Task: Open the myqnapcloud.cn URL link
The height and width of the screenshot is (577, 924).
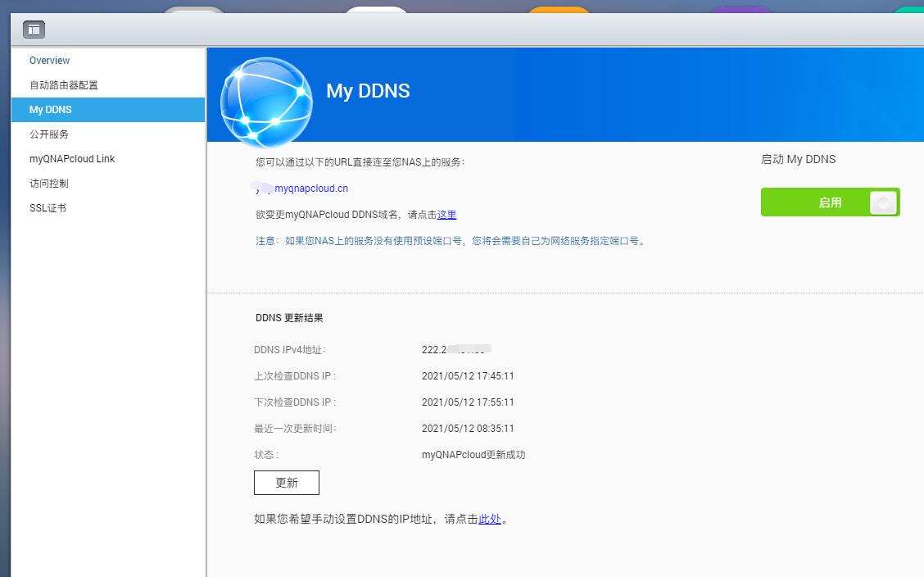Action: pos(310,188)
